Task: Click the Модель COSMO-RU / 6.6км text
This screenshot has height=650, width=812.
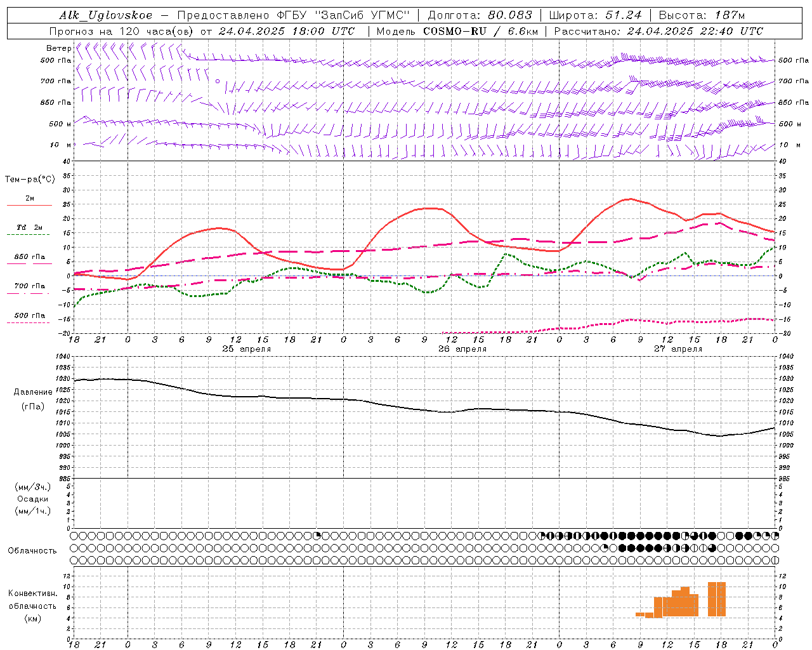Action: 457,31
